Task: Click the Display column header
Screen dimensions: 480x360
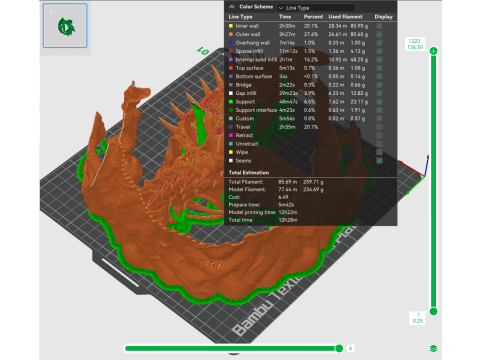Action: (383, 17)
